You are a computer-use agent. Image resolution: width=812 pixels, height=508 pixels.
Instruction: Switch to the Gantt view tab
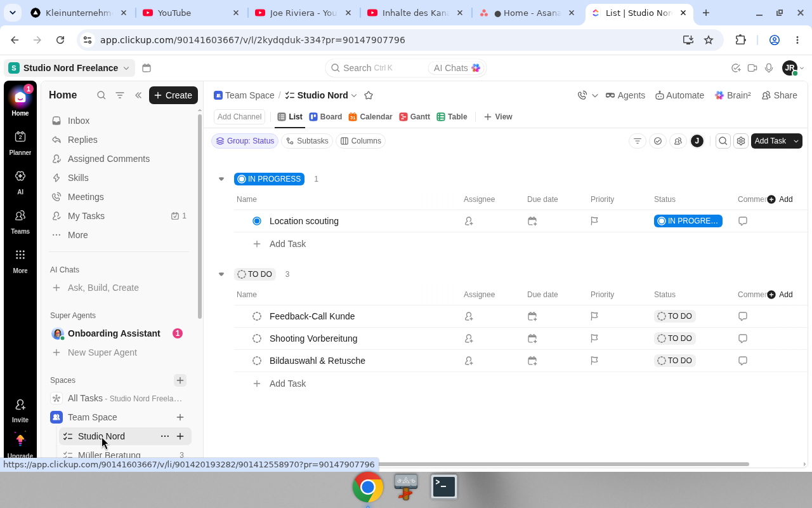point(414,117)
